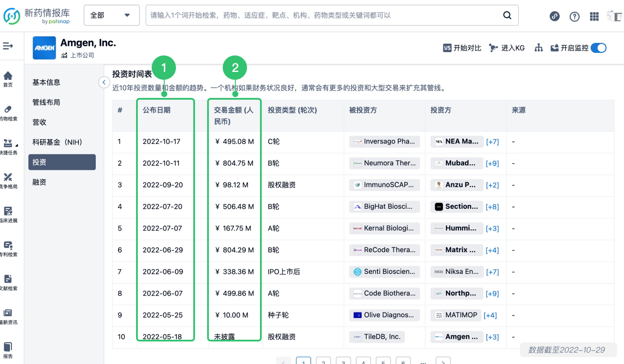Open BigHat Biosciences investee tag
Screen dimensions: 624x364
point(385,207)
